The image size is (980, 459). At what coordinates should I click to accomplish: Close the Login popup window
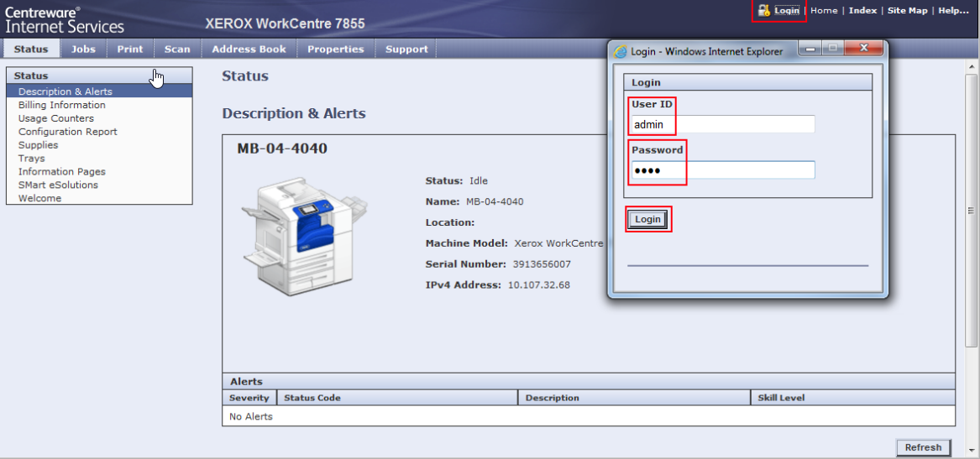(864, 48)
